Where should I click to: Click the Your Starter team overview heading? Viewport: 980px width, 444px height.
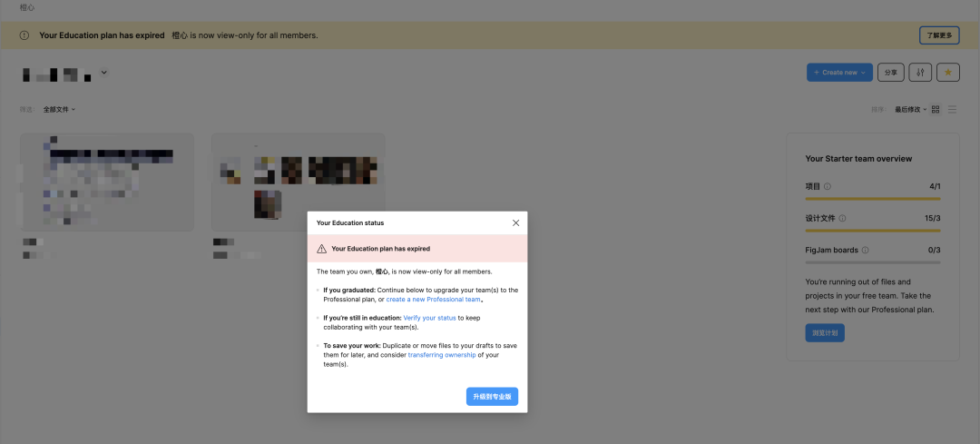click(x=858, y=159)
